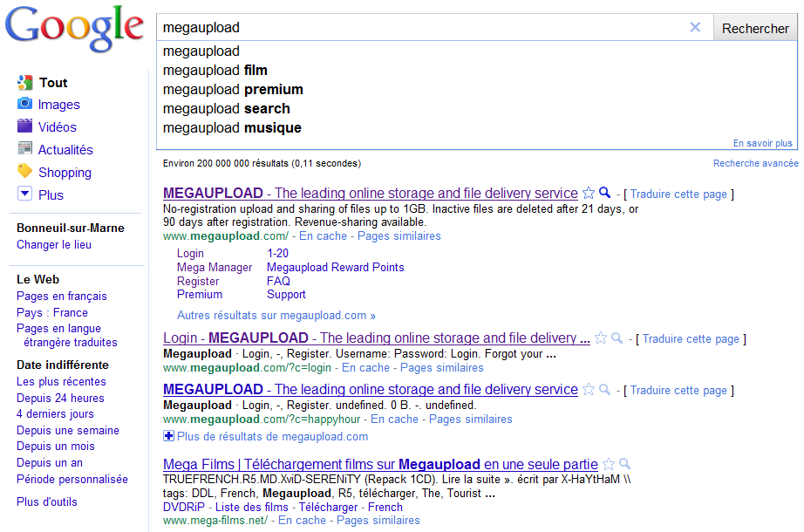Click magnifier preview icon of happyhour result
Viewport: 804px width, 532px height.
coord(605,389)
